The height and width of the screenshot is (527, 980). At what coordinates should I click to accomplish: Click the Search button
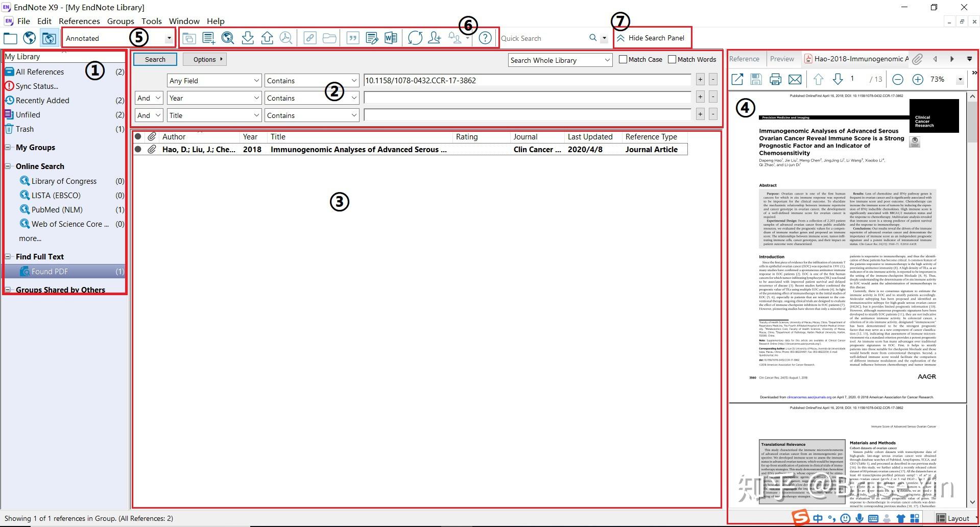155,59
